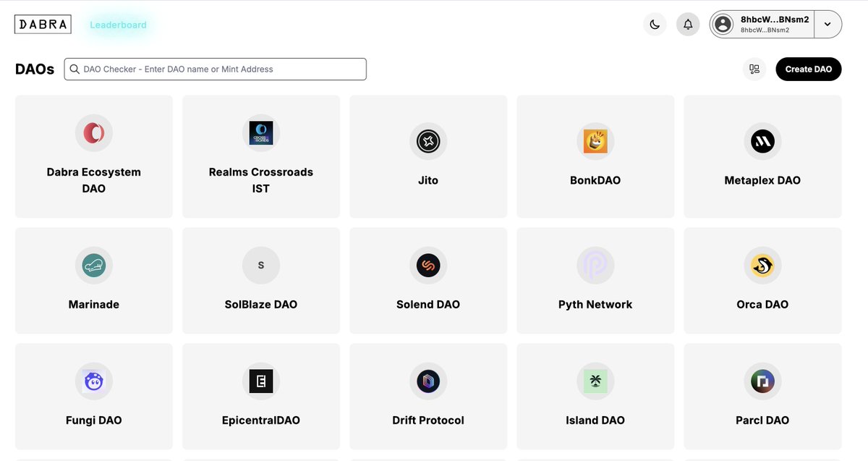Click the BonkDAO logo icon
Screen dimensions: 868x461
[x=595, y=141]
